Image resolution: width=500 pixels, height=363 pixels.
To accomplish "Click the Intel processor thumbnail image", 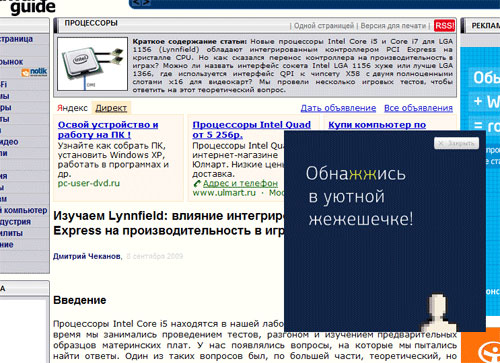I will (92, 64).
